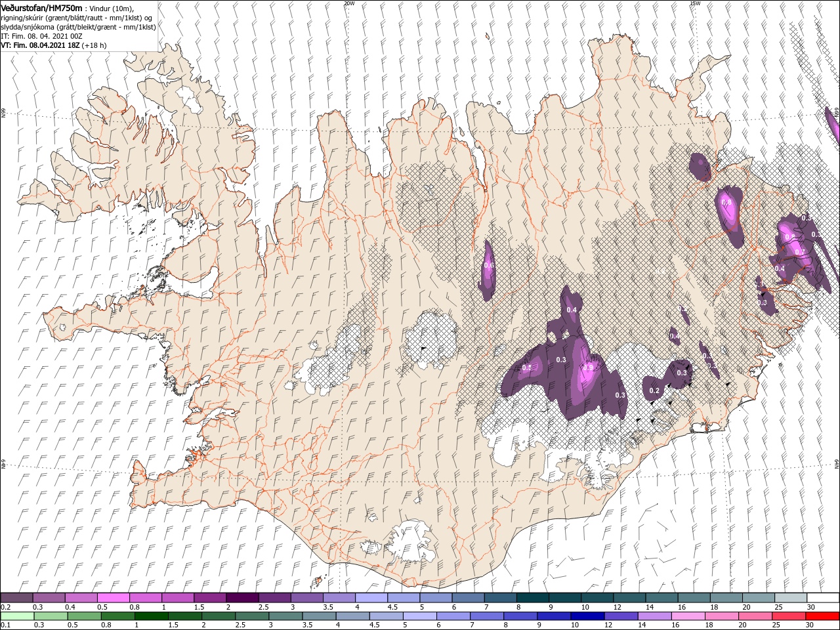Click the bottom-row legend label 0.1
The height and width of the screenshot is (630, 840).
[6, 625]
